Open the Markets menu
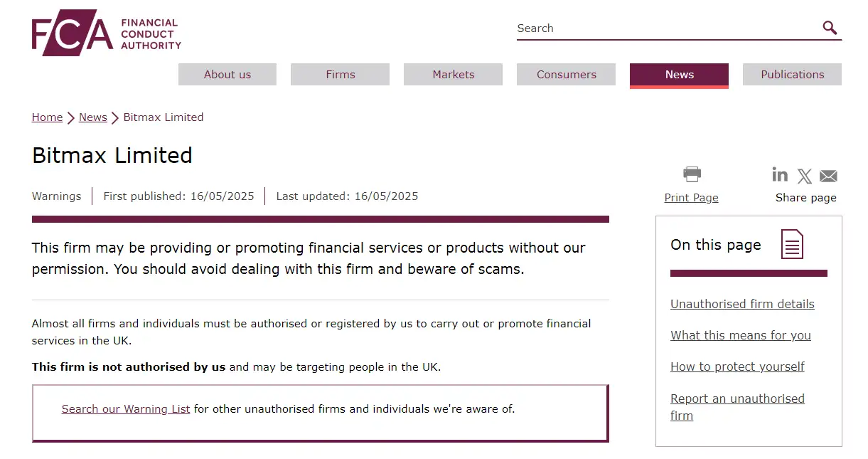Viewport: 868px width, 459px height. tap(454, 75)
